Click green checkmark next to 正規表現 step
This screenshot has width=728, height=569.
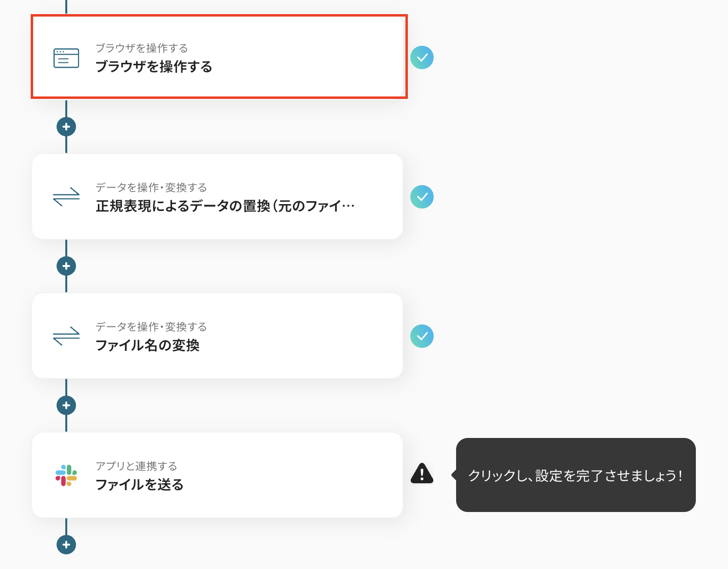coord(422,197)
